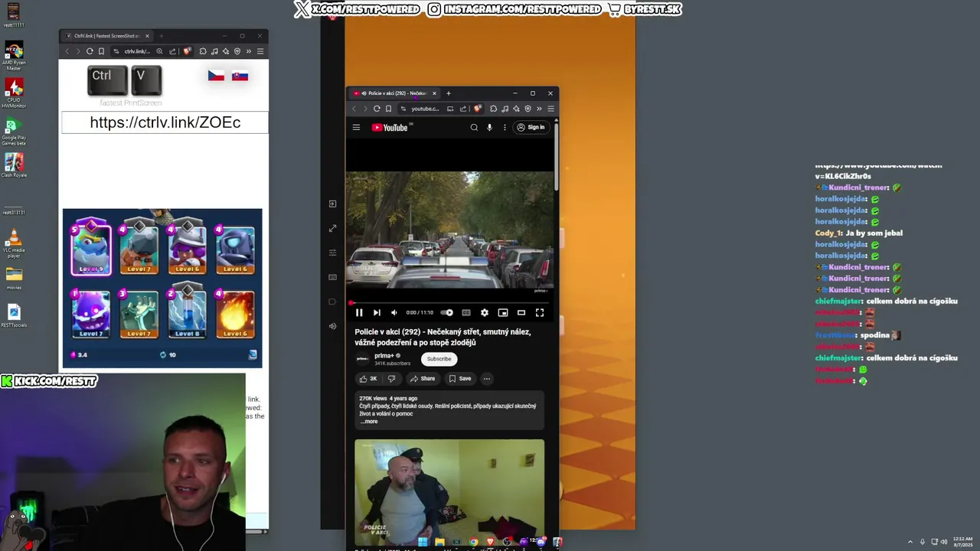Bookmark the YouTube page
The image size is (980, 551).
388,109
